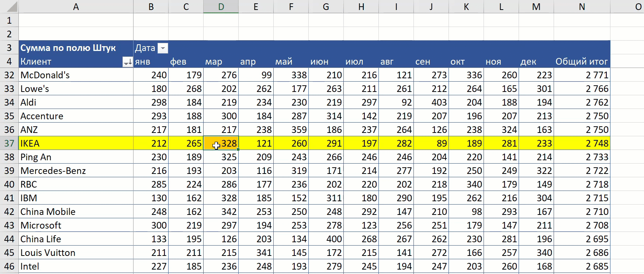Click IKEA February value 265
Image resolution: width=644 pixels, height=274 pixels.
pos(186,143)
